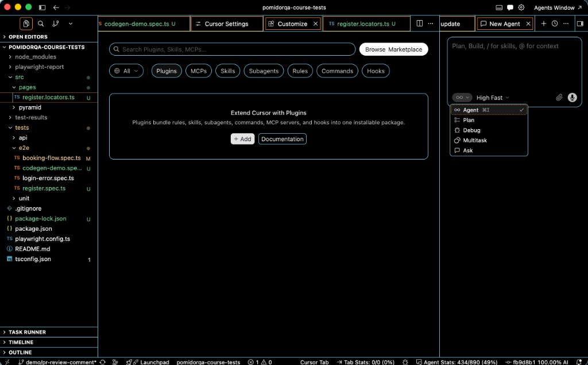588x365 pixels.
Task: Expand the TIMELINE section
Action: pyautogui.click(x=49, y=342)
